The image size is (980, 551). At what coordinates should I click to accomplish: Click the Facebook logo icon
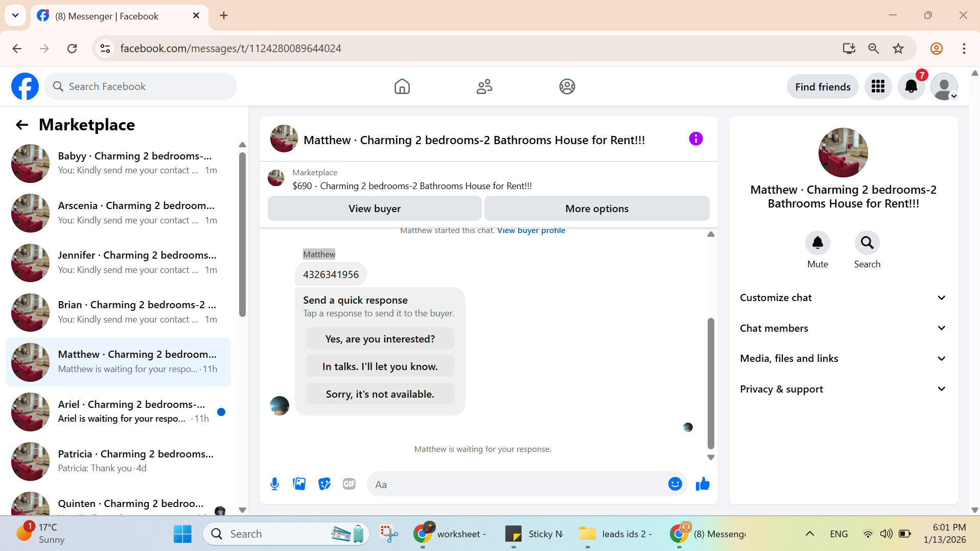[x=25, y=86]
